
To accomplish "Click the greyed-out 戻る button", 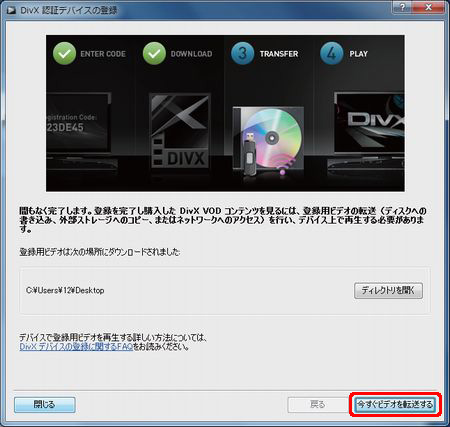I will (318, 405).
